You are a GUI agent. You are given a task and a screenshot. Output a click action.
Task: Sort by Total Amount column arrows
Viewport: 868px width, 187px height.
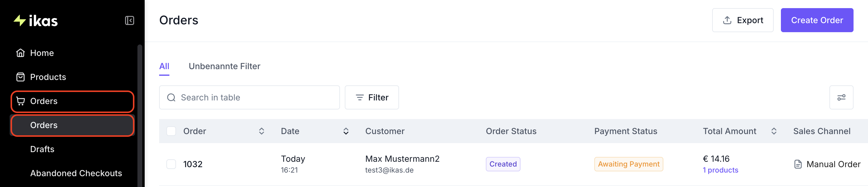(774, 131)
